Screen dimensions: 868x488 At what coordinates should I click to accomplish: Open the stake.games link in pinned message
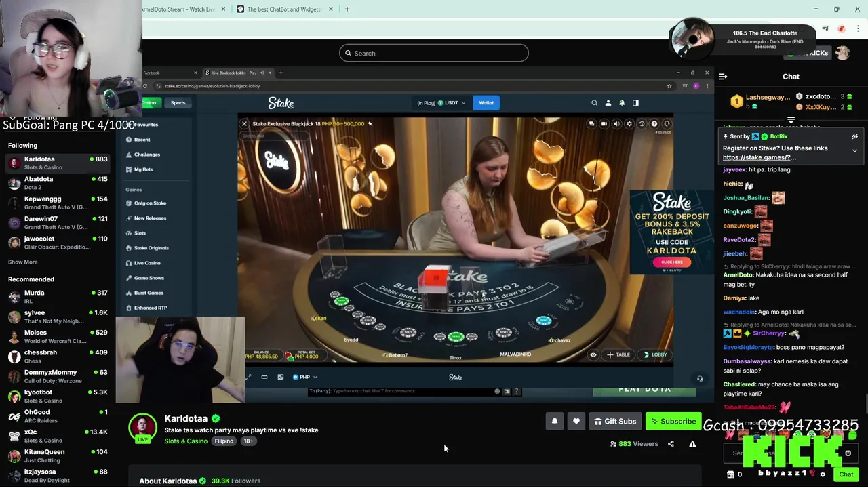(759, 157)
